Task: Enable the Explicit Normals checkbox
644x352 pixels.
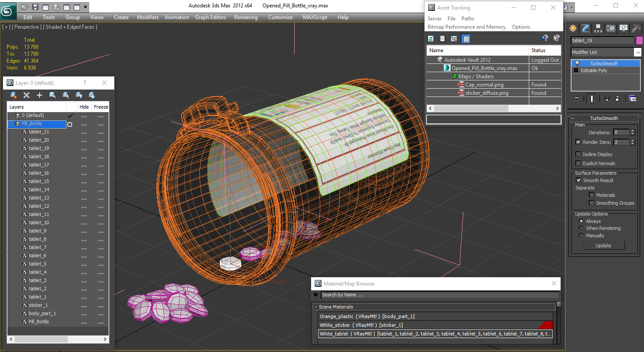Action: pos(578,163)
